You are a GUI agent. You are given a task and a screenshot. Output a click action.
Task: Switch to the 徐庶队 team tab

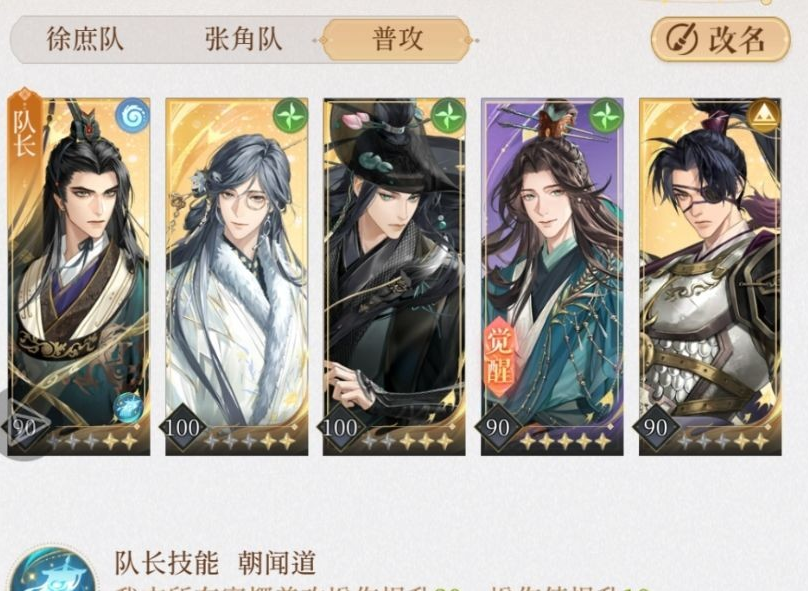(x=85, y=40)
